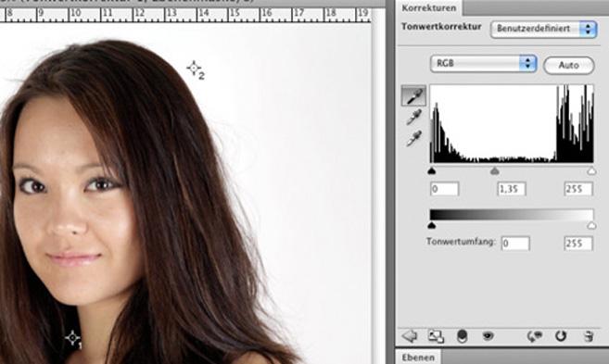Focus the Tonwertumfang output field showing 255
This screenshot has height=364, width=609.
coord(578,244)
